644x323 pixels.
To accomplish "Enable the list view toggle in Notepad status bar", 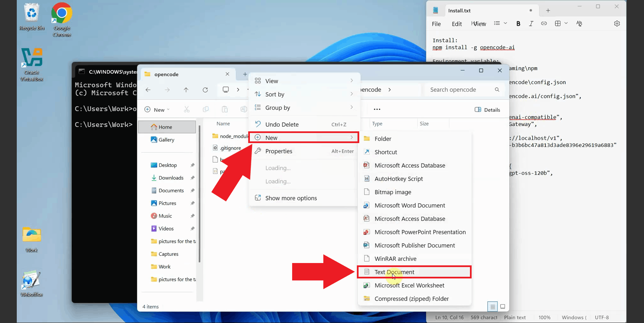I will click(x=492, y=306).
